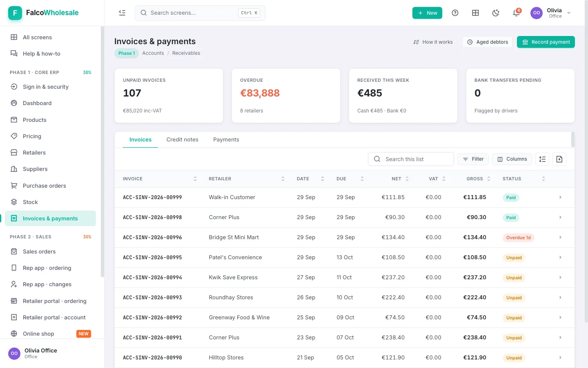This screenshot has height=368, width=588.
Task: Open Retailers in the sidebar
Action: pos(50,153)
